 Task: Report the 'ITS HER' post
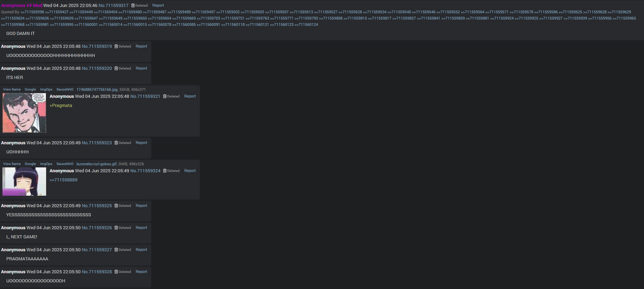click(x=141, y=68)
